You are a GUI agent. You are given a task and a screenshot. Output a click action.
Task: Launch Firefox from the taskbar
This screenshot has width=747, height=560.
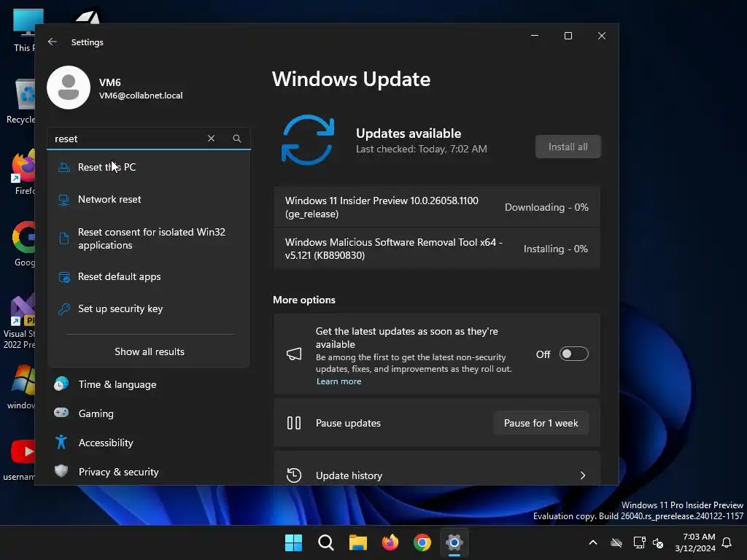pyautogui.click(x=390, y=542)
